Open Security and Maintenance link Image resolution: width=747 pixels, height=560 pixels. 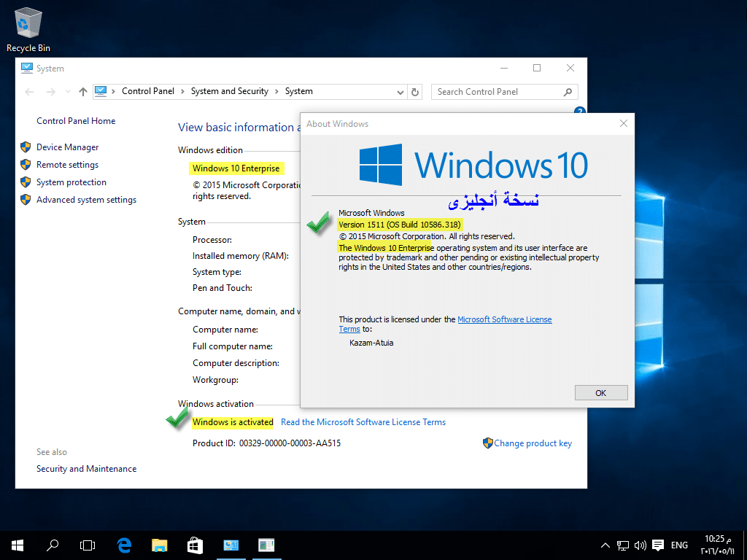coord(86,469)
